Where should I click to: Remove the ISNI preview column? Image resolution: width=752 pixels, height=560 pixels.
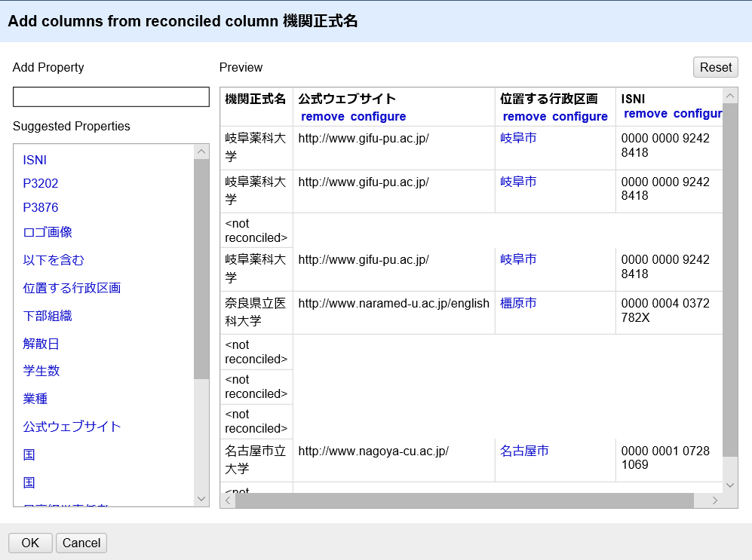click(646, 114)
